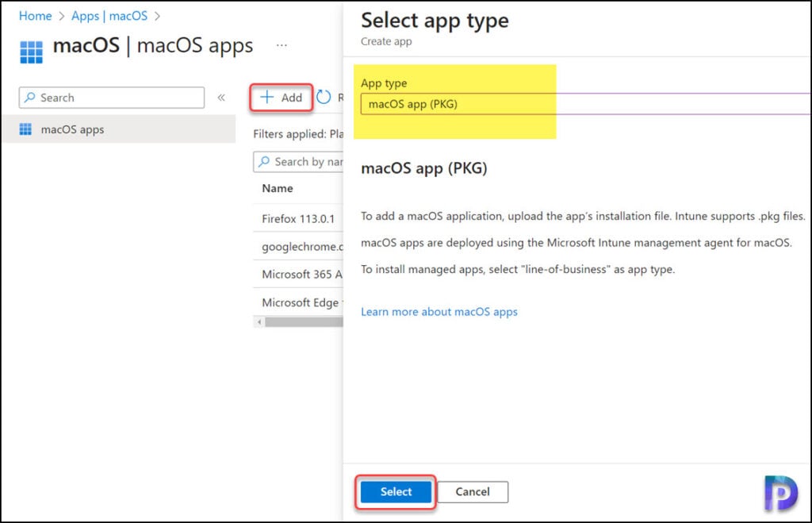Click the plus icon in the Add button

coord(266,97)
